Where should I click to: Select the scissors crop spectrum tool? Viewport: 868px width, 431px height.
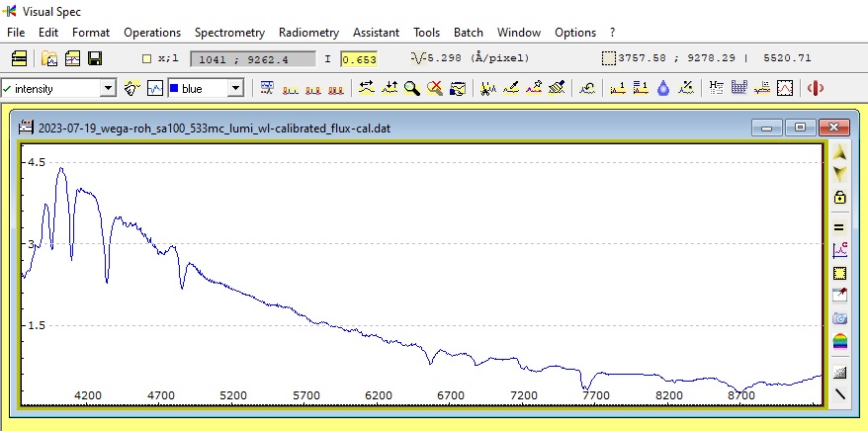pyautogui.click(x=487, y=88)
